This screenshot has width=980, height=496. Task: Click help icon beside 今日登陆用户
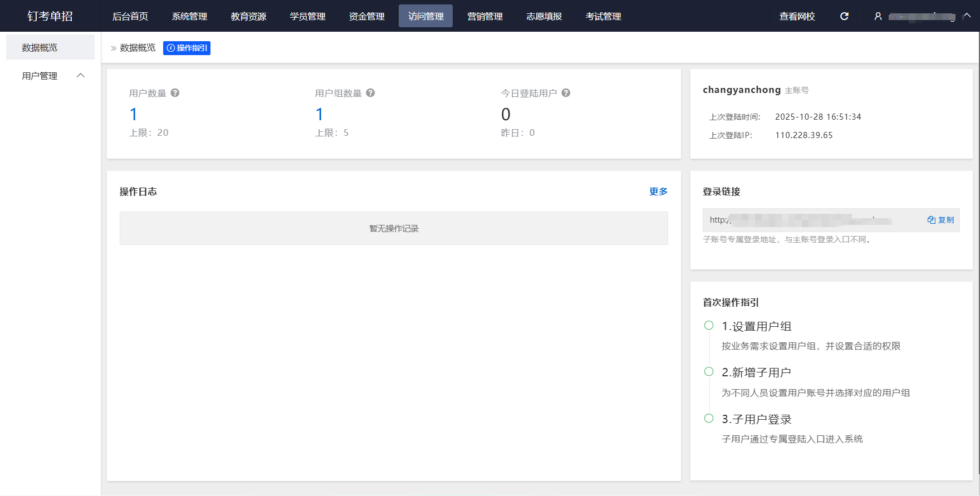(566, 93)
